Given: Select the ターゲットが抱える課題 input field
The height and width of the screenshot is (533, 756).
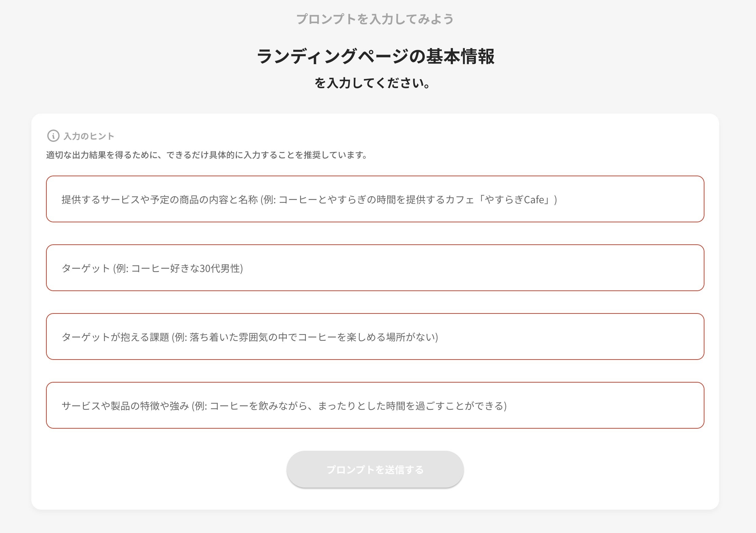Looking at the screenshot, I should pyautogui.click(x=375, y=337).
